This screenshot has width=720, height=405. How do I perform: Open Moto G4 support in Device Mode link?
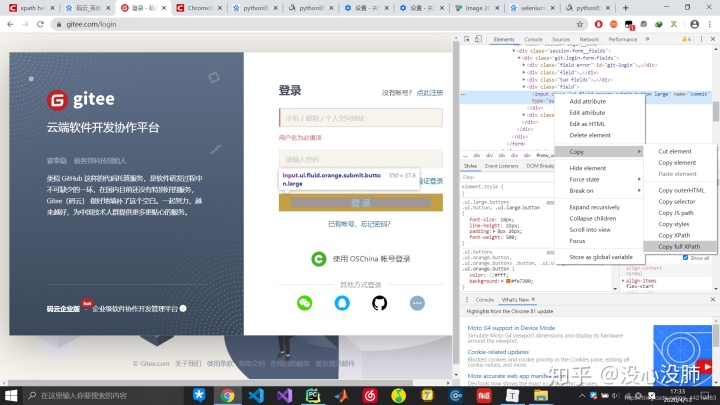pos(511,328)
